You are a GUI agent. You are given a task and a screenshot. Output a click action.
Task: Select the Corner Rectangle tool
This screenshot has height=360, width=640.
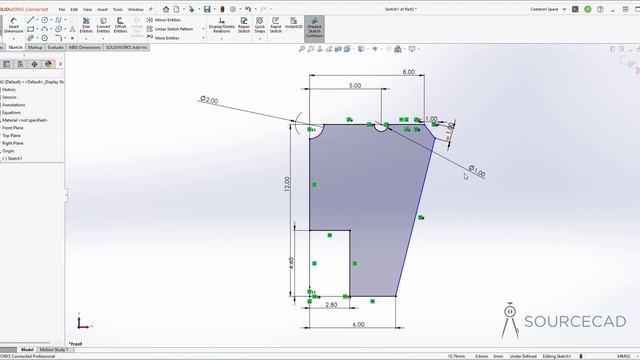[31, 29]
